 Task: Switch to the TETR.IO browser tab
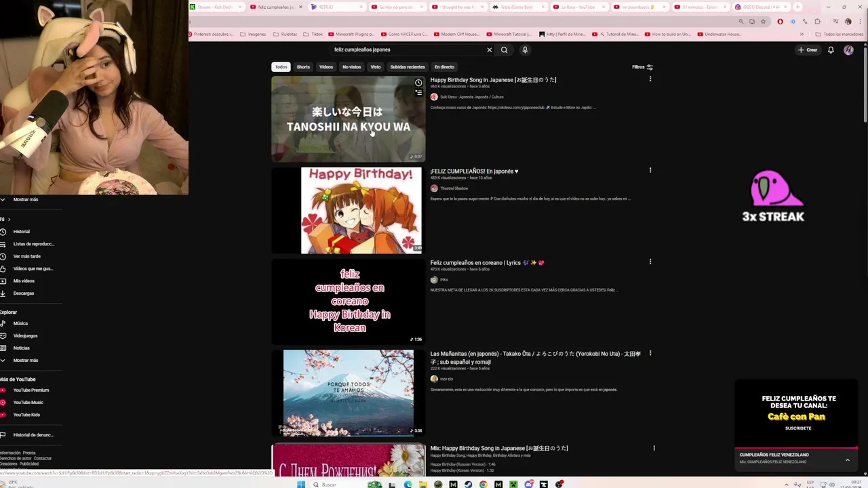[336, 7]
